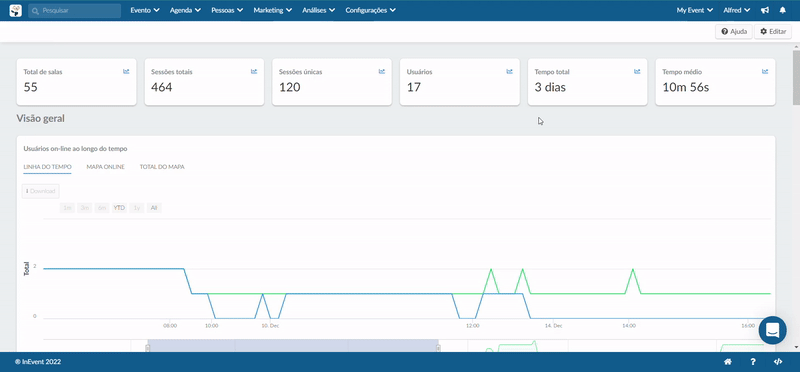Click the scrollbar up arrow

pyautogui.click(x=796, y=46)
